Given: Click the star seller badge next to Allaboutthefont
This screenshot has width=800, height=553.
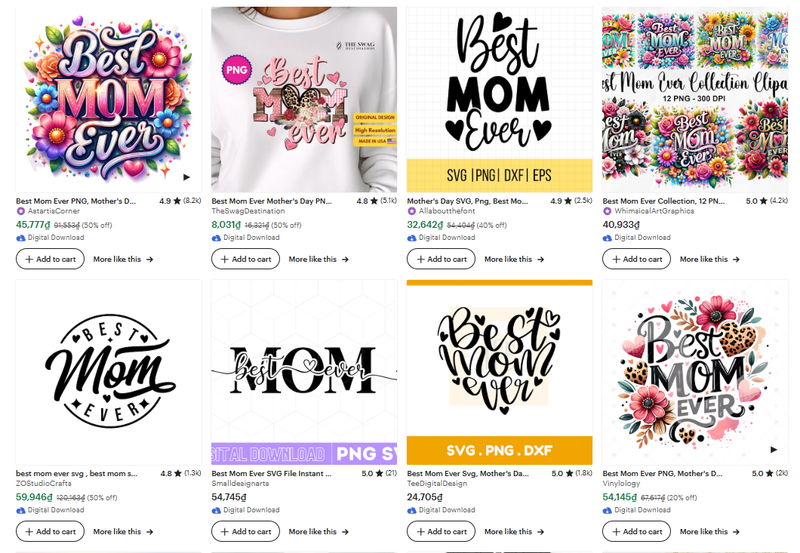Looking at the screenshot, I should [x=412, y=212].
